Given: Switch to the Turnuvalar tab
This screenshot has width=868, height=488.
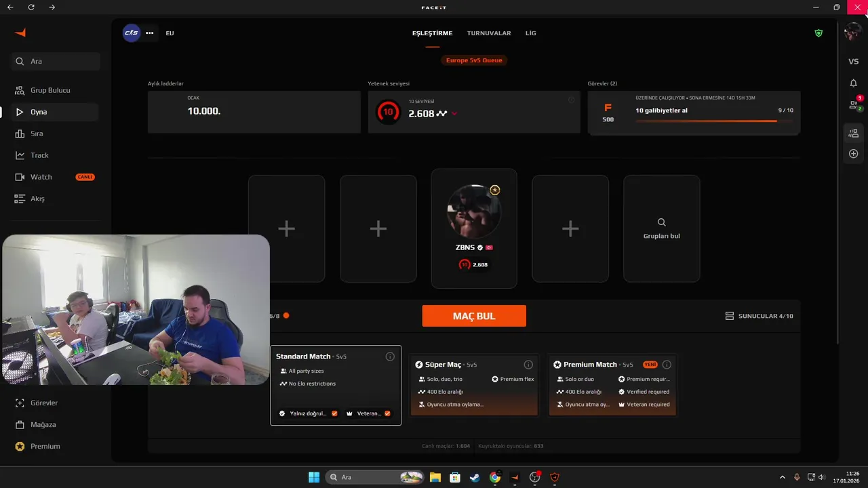Looking at the screenshot, I should click(x=489, y=33).
